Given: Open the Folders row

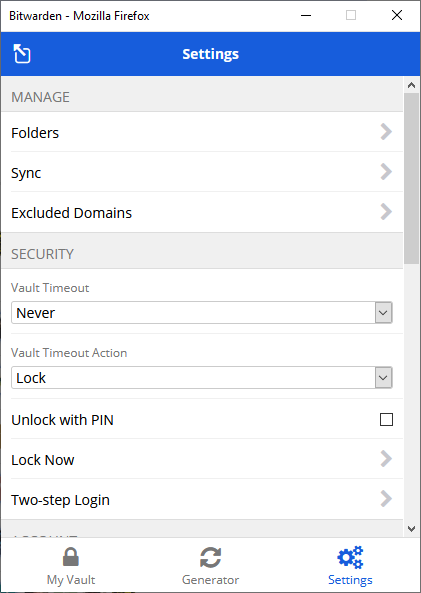Looking at the screenshot, I should (x=202, y=132).
